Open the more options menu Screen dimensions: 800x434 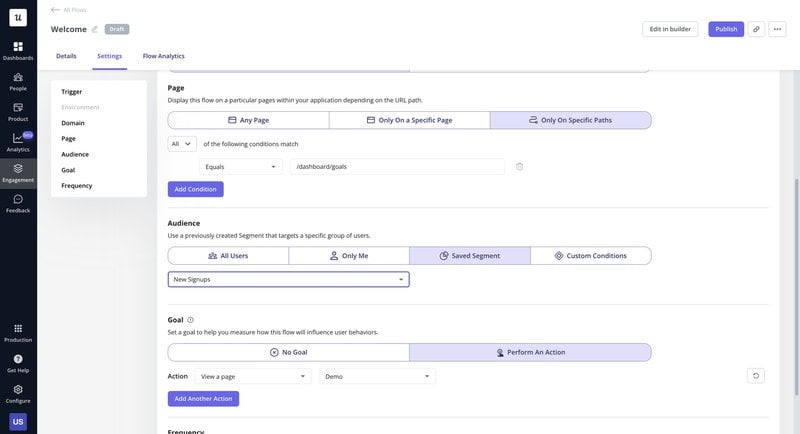pyautogui.click(x=777, y=29)
